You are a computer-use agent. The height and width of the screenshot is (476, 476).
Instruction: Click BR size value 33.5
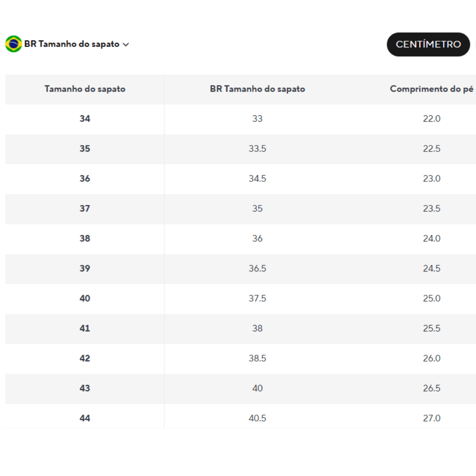[x=257, y=149]
